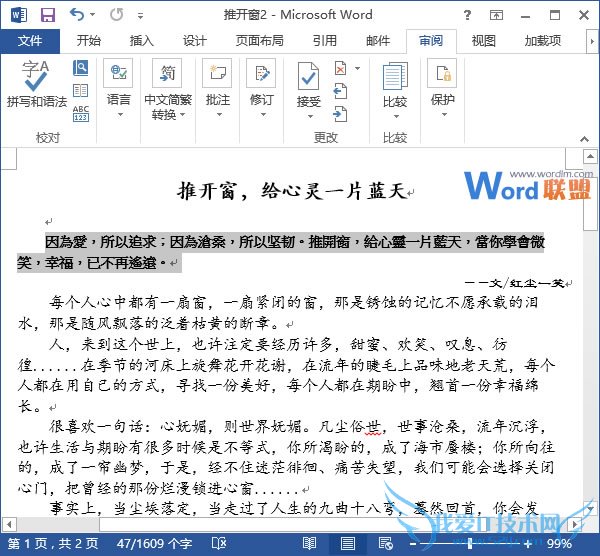Click the zoom in plus button
This screenshot has height=556, width=600.
pyautogui.click(x=528, y=543)
